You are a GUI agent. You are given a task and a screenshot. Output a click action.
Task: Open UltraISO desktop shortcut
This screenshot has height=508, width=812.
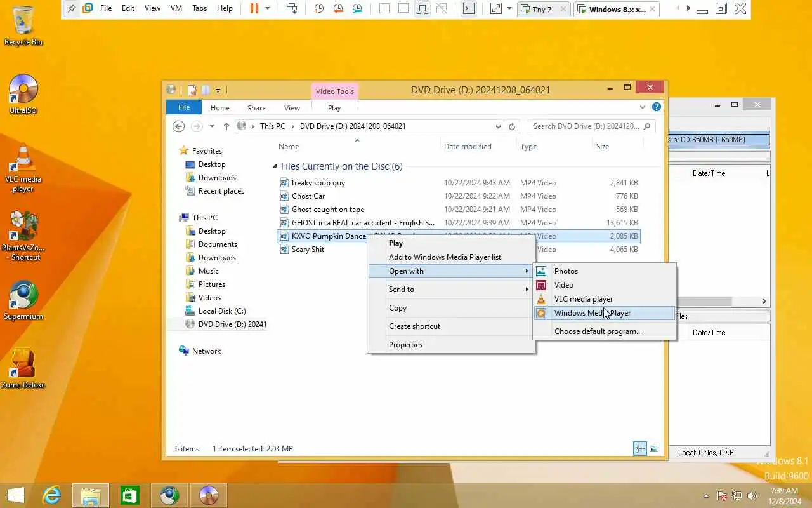[x=23, y=94]
